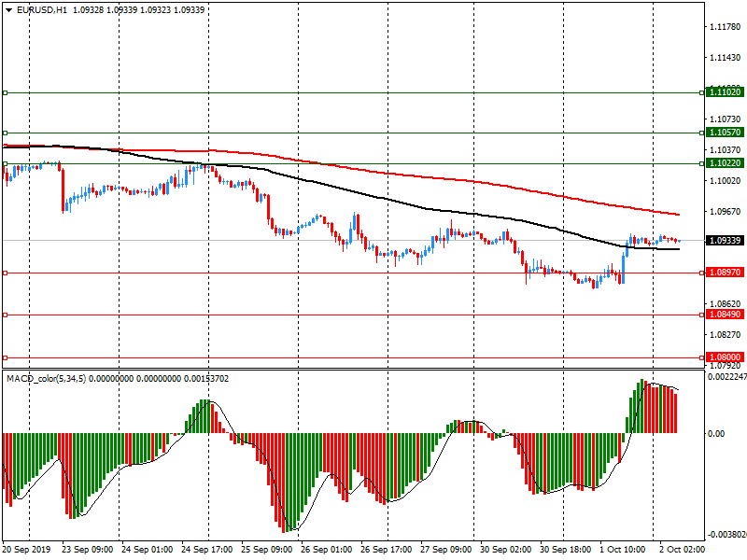Click the 1.11020 green price level label

coord(725,91)
